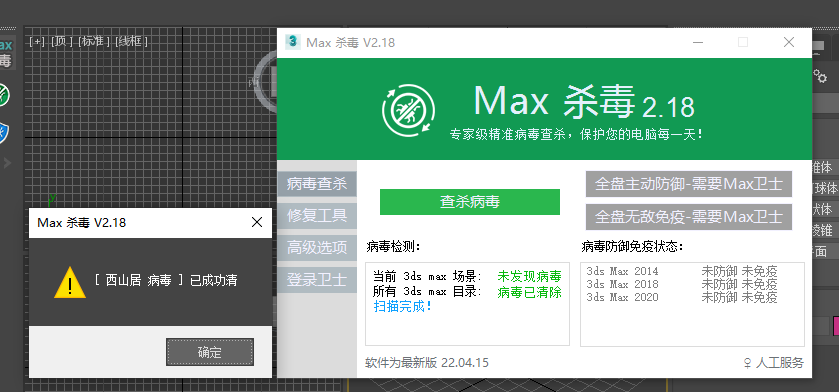Click the pink color swatch at right edge
Image resolution: width=839 pixels, height=392 pixels.
click(x=836, y=326)
